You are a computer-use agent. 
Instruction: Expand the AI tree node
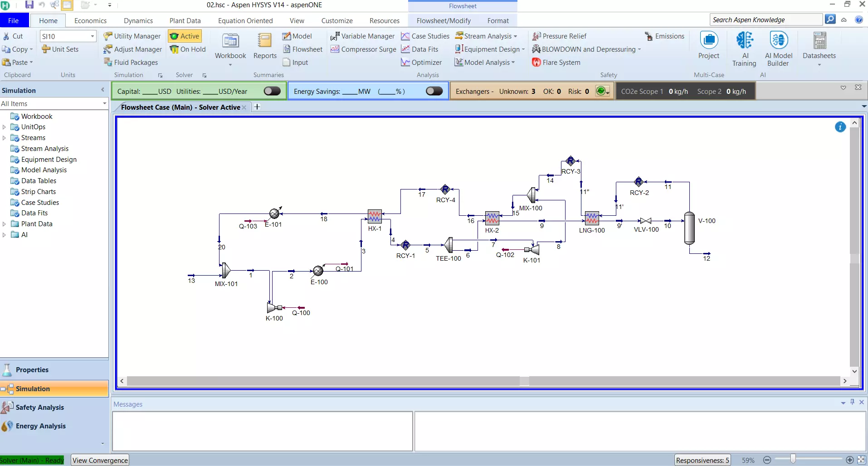[4, 235]
